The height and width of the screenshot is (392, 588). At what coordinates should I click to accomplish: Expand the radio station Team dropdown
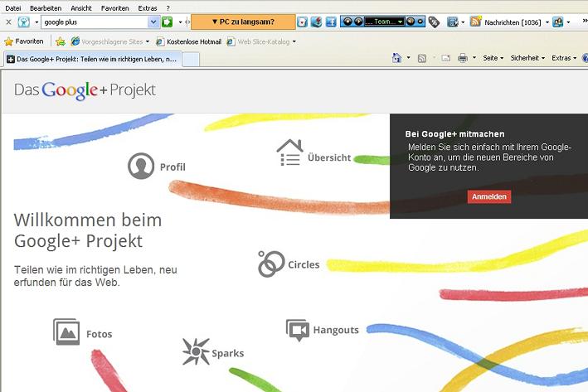click(x=400, y=22)
